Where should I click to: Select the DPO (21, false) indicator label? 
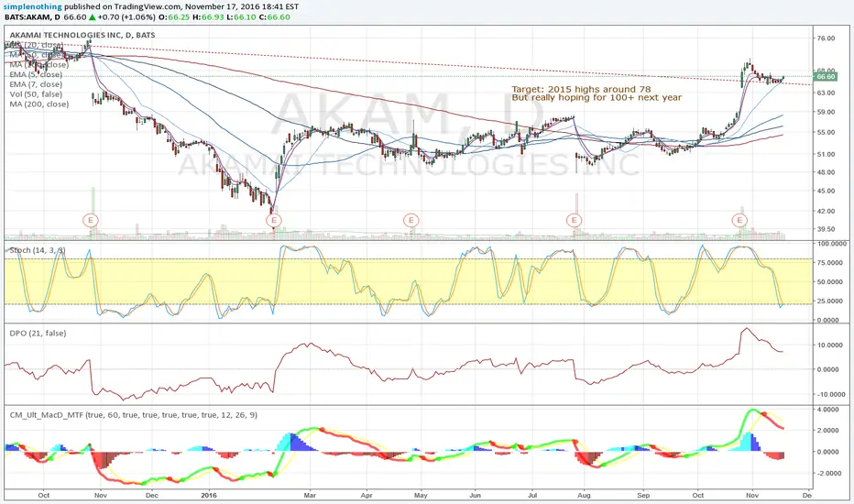[x=38, y=334]
